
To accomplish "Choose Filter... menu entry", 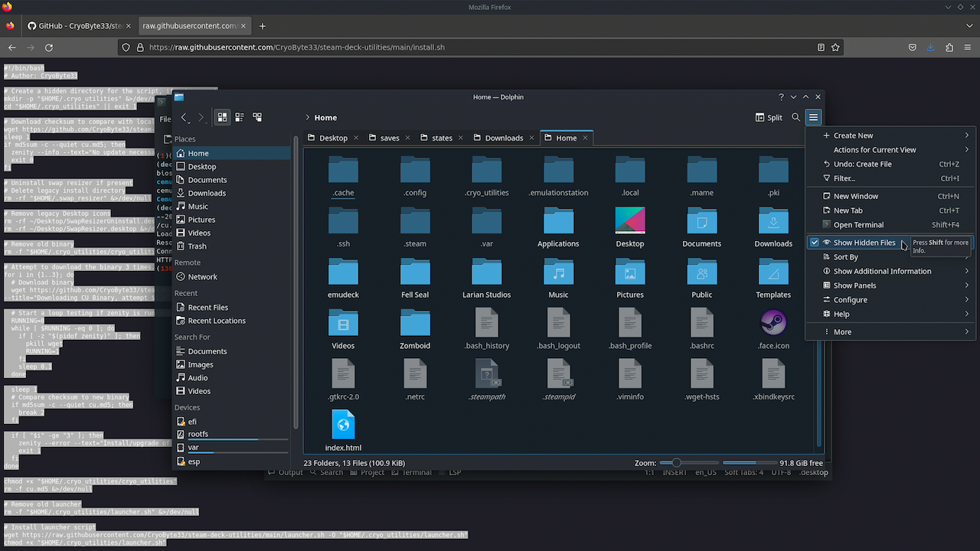I will click(890, 178).
